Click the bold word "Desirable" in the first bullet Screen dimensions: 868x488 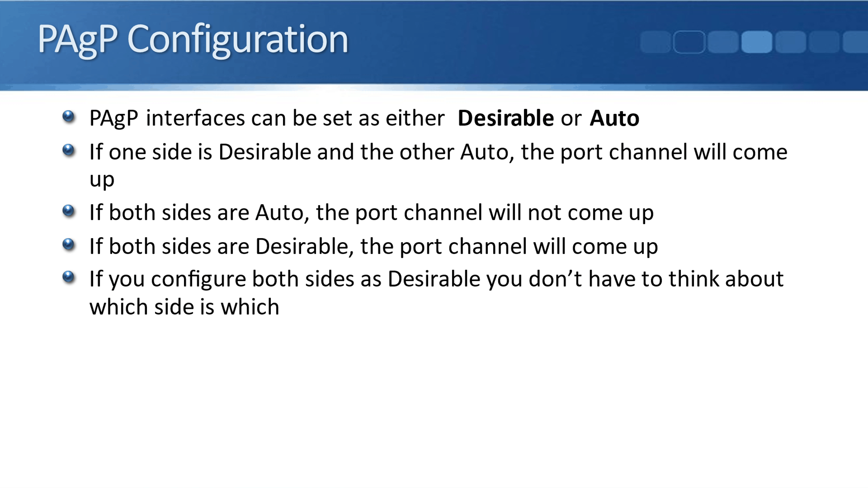coord(506,118)
